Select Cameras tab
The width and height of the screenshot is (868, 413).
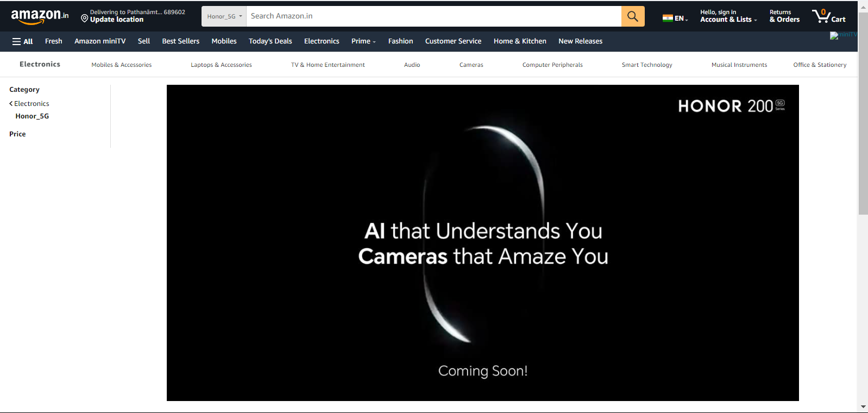pyautogui.click(x=471, y=65)
